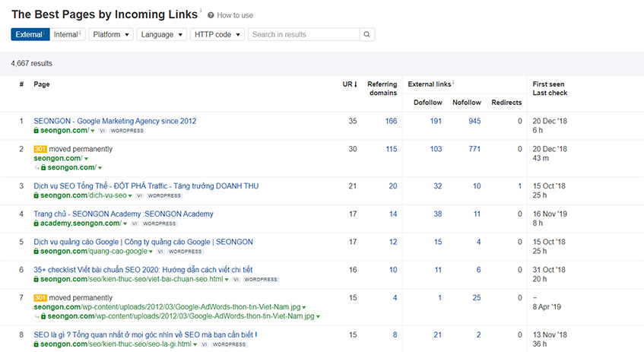The image size is (644, 352).
Task: Click the 4,667 results text
Action: pos(32,64)
